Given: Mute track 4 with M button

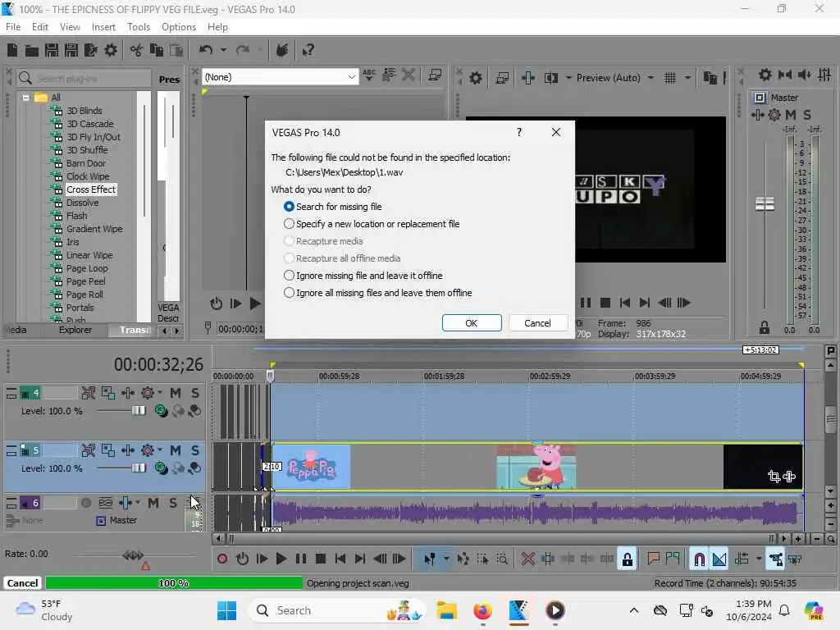Looking at the screenshot, I should click(176, 393).
